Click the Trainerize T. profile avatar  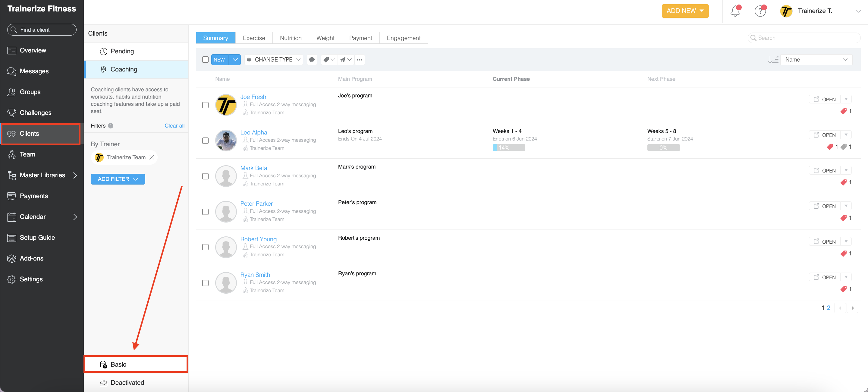point(786,11)
